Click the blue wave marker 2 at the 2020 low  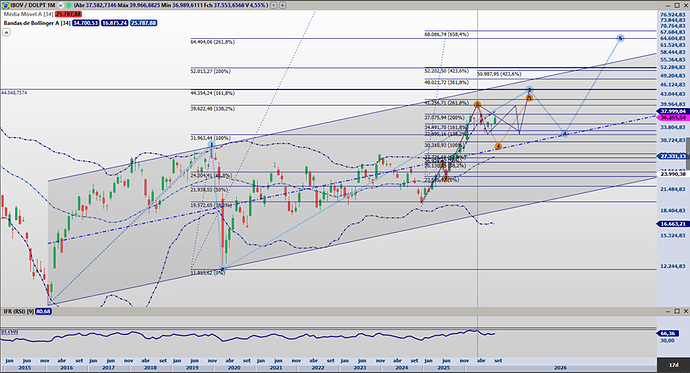pyautogui.click(x=223, y=269)
